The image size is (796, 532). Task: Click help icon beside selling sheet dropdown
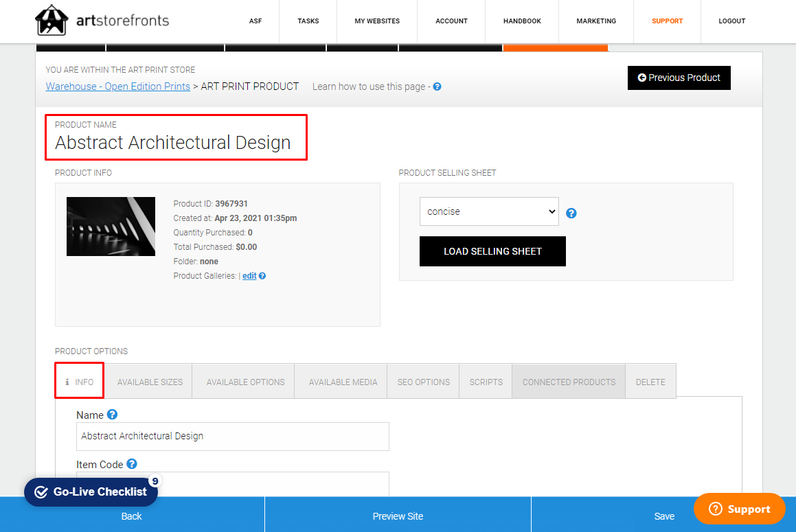point(571,213)
